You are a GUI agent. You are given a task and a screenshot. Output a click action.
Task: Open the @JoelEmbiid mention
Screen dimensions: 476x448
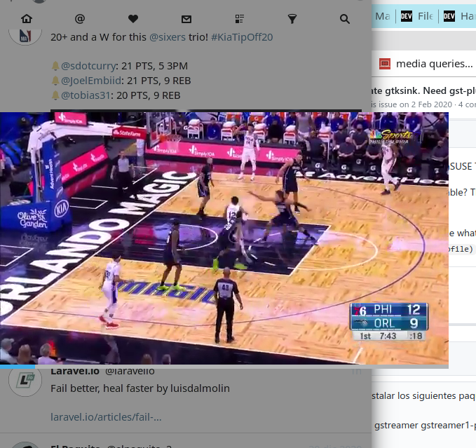pos(91,81)
